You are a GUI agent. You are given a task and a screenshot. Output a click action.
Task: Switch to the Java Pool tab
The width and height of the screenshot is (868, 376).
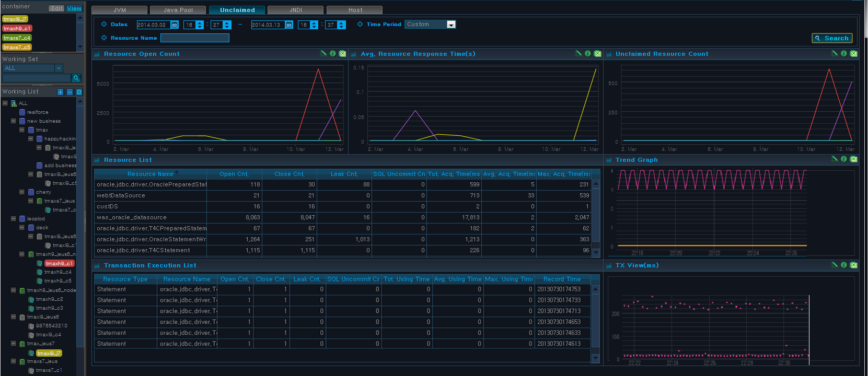(178, 10)
